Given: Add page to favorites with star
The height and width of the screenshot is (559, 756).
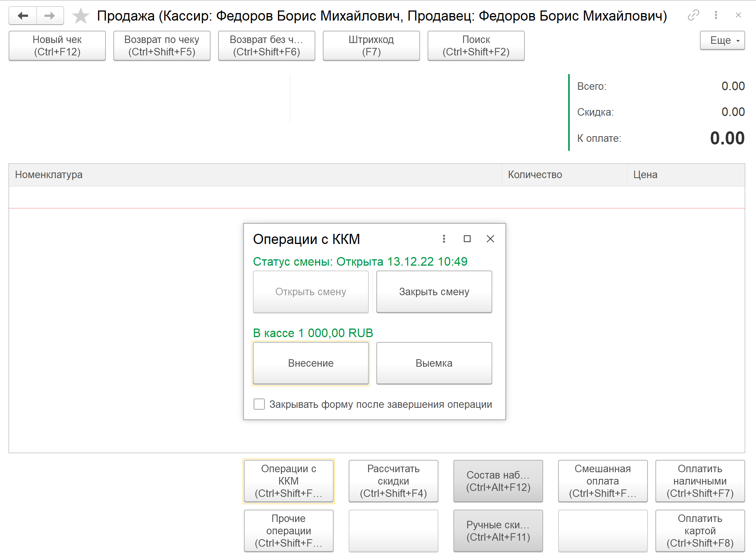Looking at the screenshot, I should tap(80, 16).
